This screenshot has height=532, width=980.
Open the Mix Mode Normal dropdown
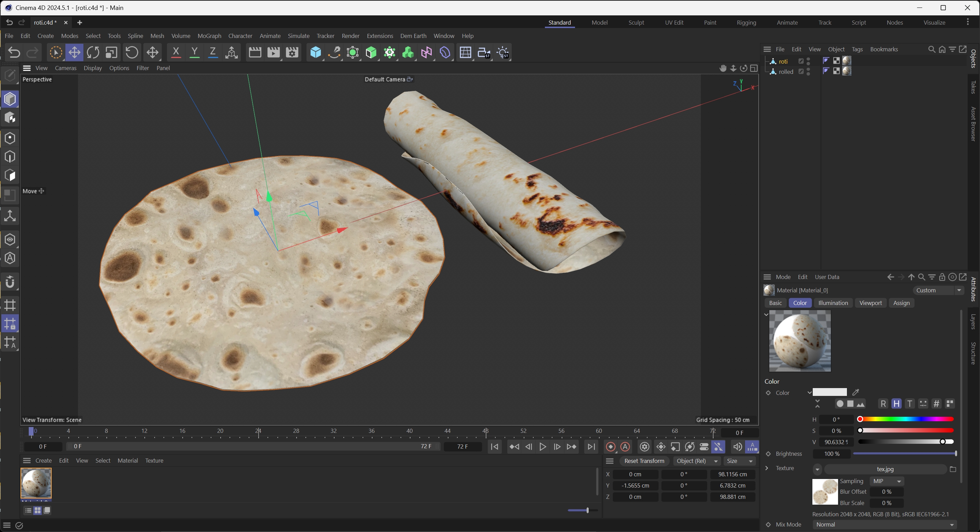886,524
